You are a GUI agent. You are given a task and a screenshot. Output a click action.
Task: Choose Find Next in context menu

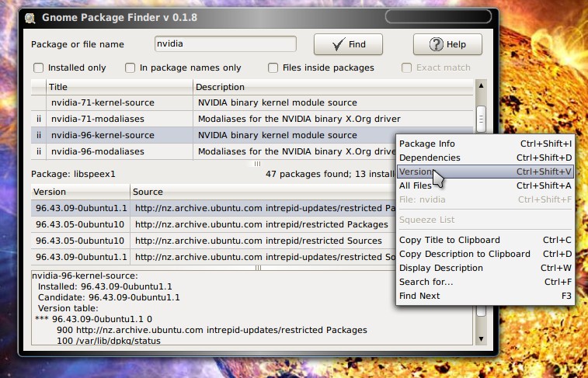tap(485, 296)
